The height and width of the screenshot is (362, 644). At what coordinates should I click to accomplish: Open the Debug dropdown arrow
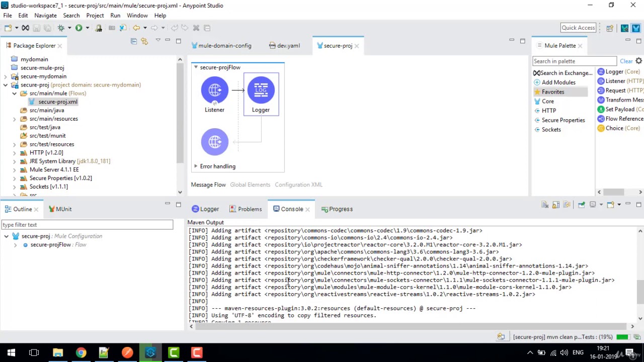(69, 28)
